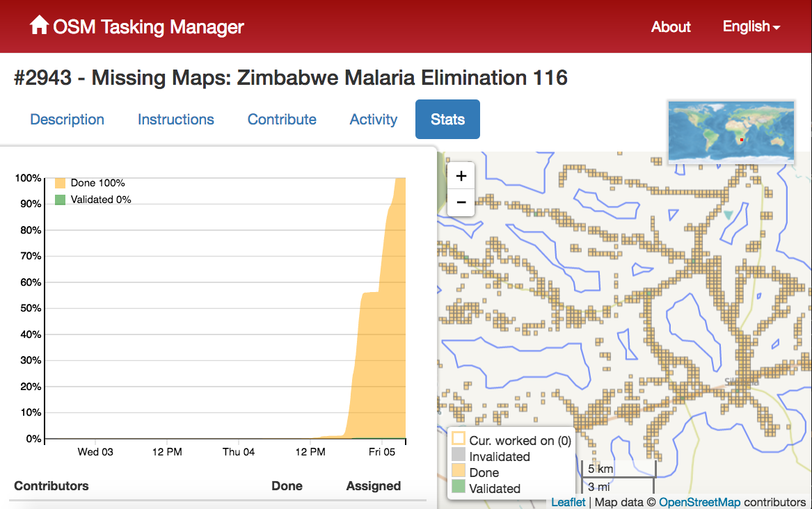Click the Leaflet attribution link
812x509 pixels.
[x=568, y=501]
